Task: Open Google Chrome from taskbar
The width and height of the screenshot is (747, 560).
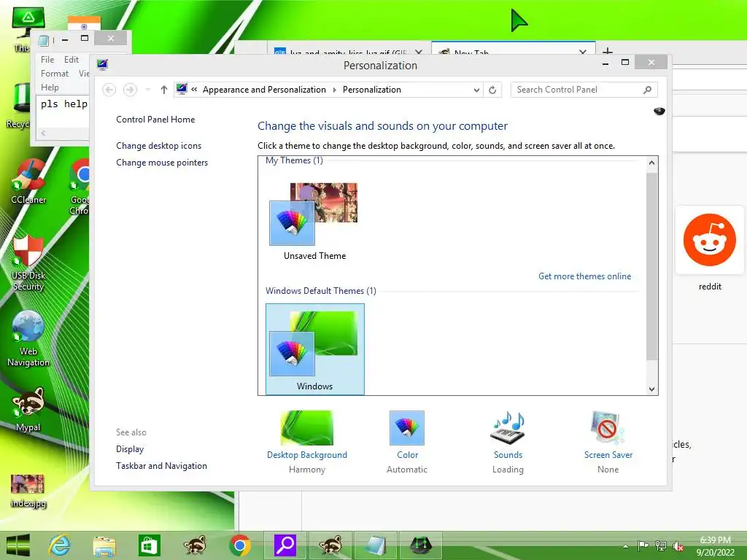Action: pyautogui.click(x=239, y=545)
